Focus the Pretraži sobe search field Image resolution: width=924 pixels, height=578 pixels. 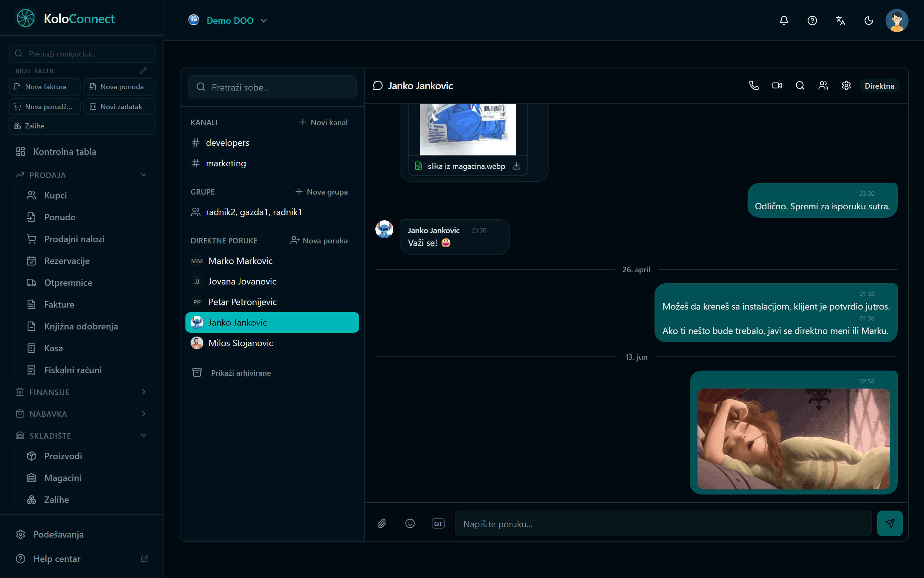pyautogui.click(x=272, y=87)
